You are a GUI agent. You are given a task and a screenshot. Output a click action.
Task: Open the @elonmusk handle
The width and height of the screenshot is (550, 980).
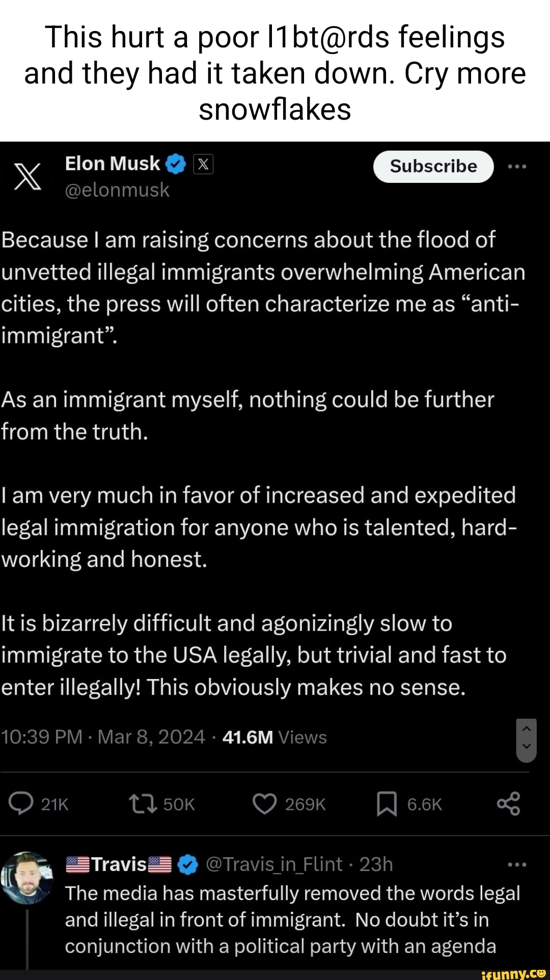click(117, 190)
